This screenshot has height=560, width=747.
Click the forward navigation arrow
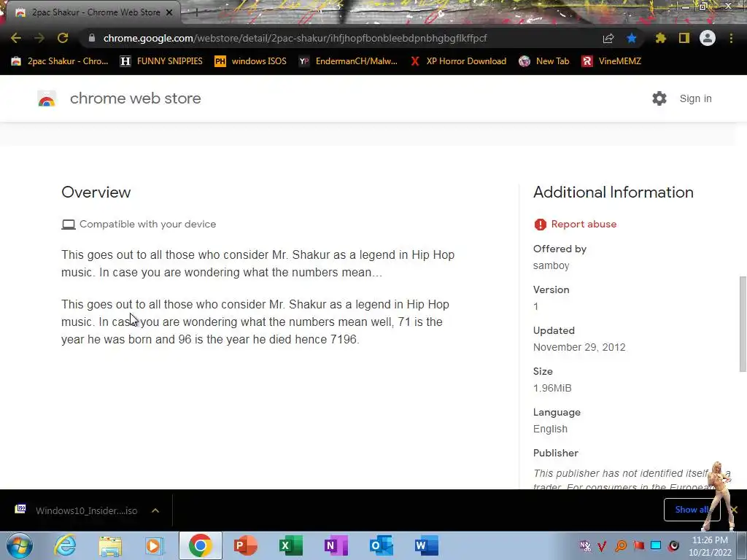tap(39, 38)
